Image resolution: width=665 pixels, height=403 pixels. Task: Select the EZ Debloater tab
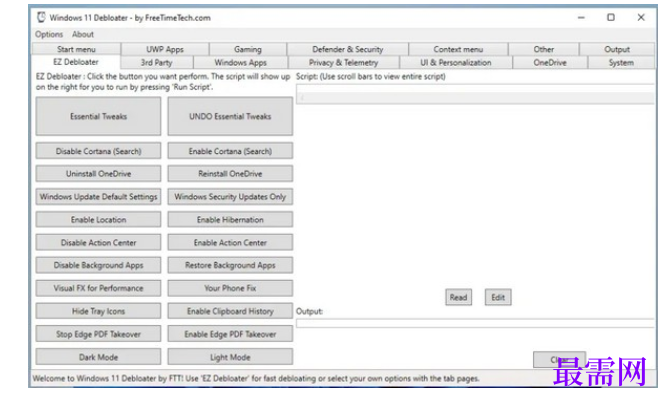pos(76,62)
